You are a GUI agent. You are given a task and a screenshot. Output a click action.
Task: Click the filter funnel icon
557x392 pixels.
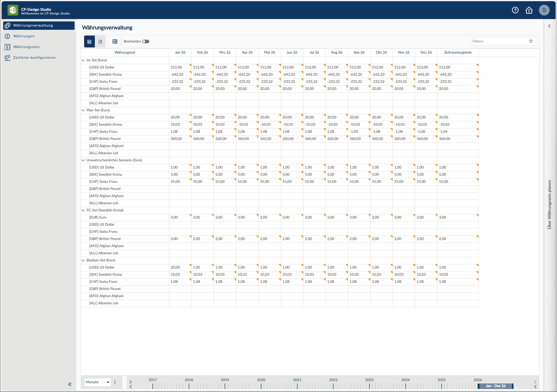[531, 41]
